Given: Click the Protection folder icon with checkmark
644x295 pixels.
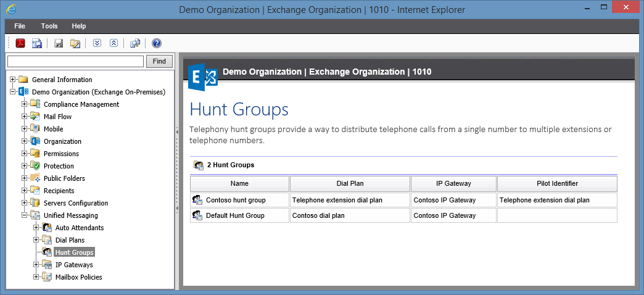Looking at the screenshot, I should point(35,165).
